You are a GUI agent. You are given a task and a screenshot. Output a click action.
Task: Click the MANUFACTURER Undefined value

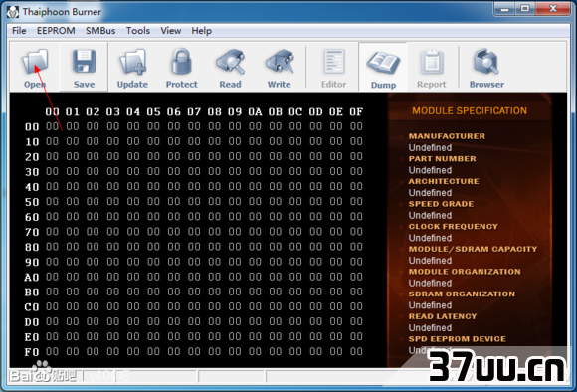click(430, 147)
